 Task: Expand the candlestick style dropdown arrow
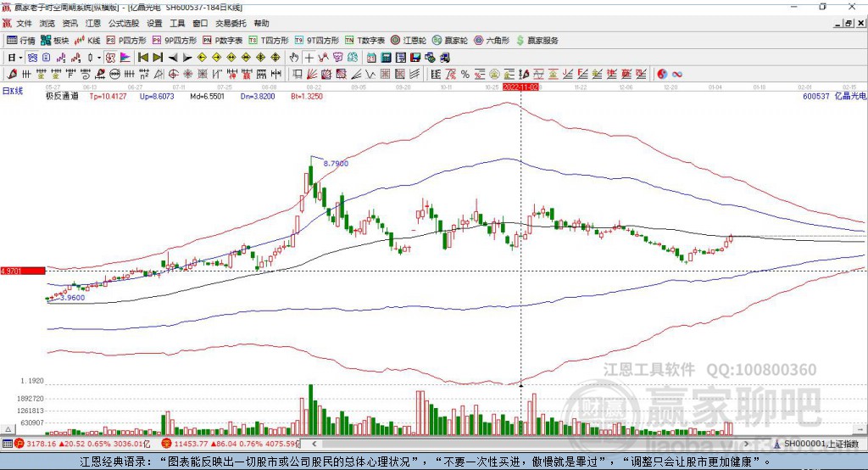(99, 58)
